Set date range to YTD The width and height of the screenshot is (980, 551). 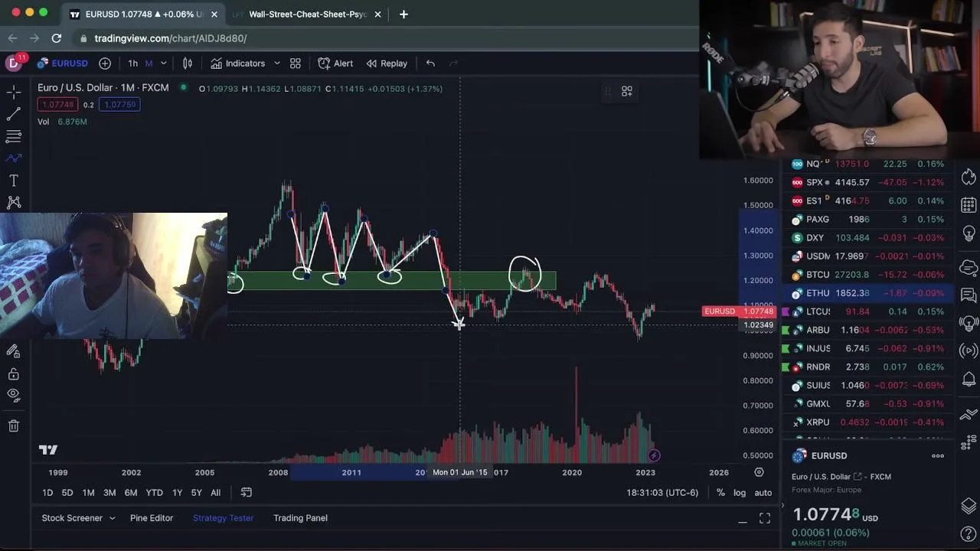pyautogui.click(x=154, y=493)
